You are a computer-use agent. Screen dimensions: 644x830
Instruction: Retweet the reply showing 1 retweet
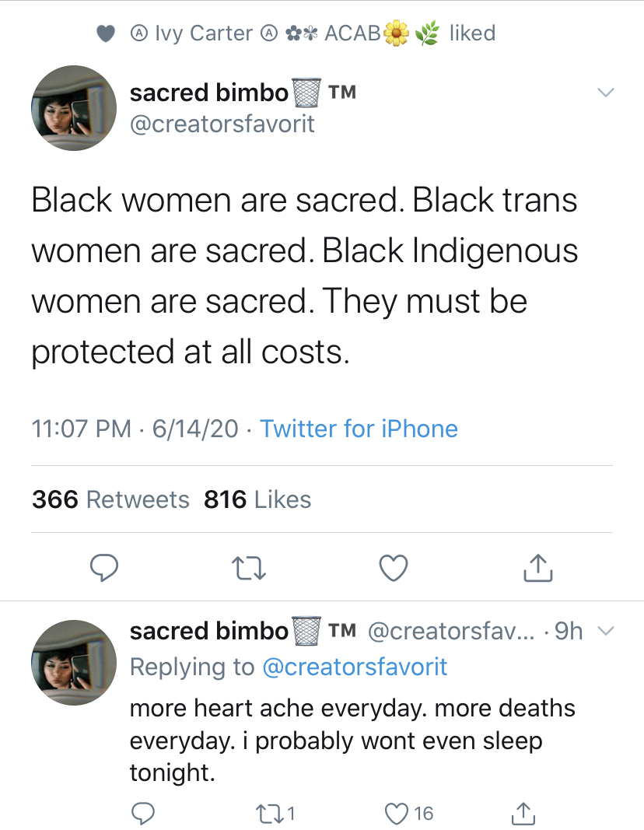click(275, 813)
